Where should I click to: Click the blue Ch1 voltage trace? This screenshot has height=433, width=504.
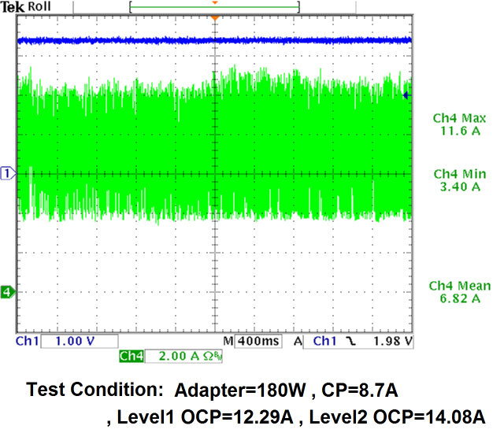point(214,41)
